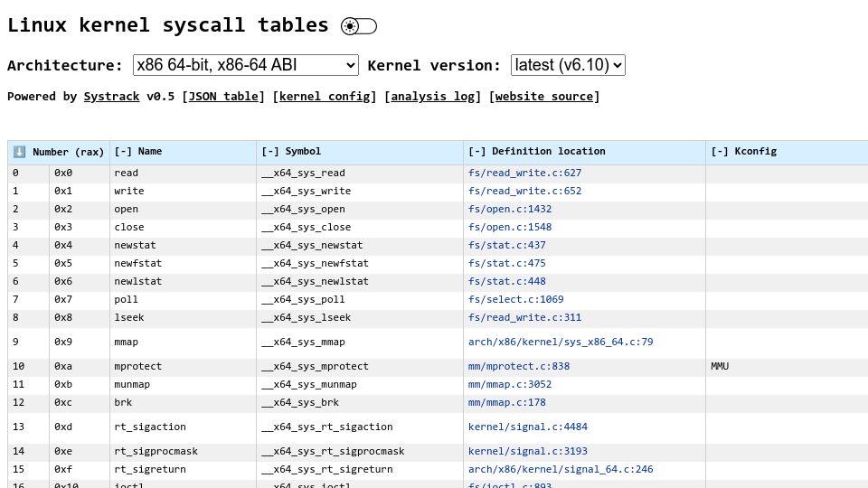
Task: Open the Architecture dropdown
Action: click(245, 65)
